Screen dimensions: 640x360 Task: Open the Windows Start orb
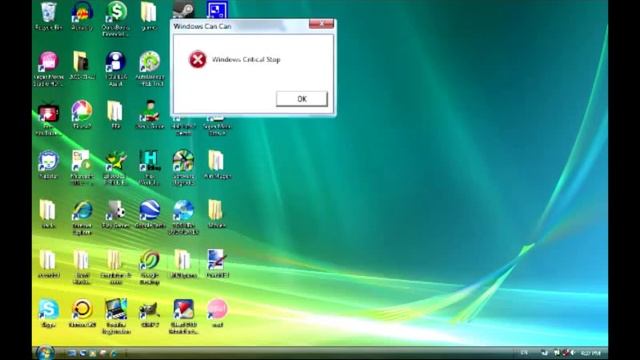coord(45,353)
